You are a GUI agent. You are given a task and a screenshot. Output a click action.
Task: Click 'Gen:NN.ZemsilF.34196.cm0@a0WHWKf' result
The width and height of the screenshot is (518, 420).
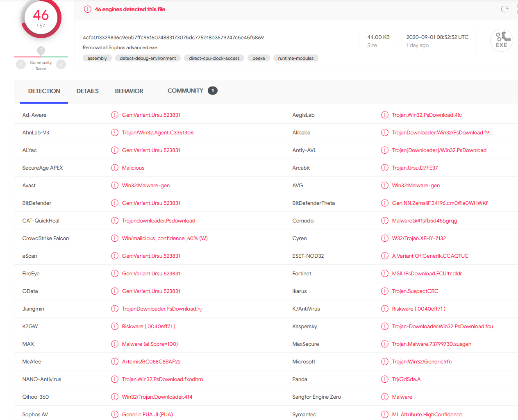pyautogui.click(x=440, y=203)
